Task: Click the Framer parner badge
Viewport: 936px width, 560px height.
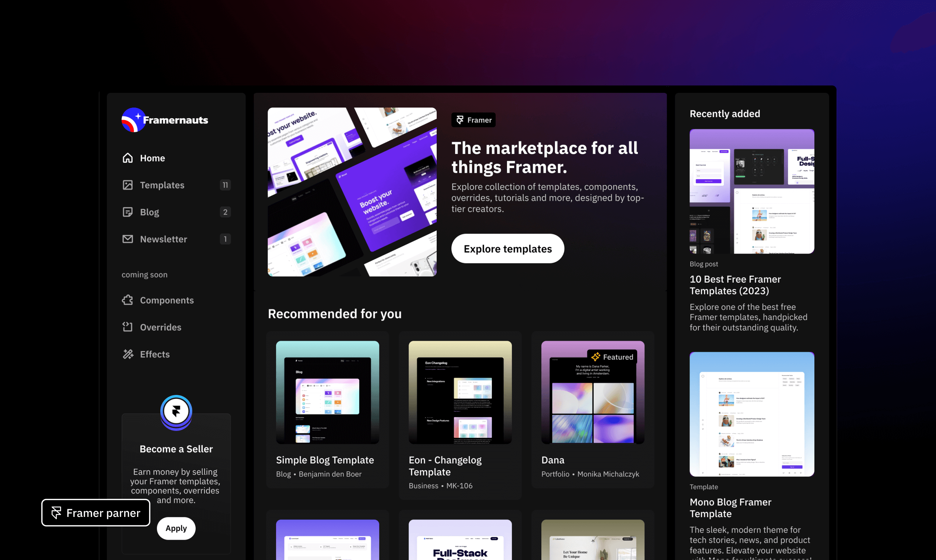Action: [95, 513]
